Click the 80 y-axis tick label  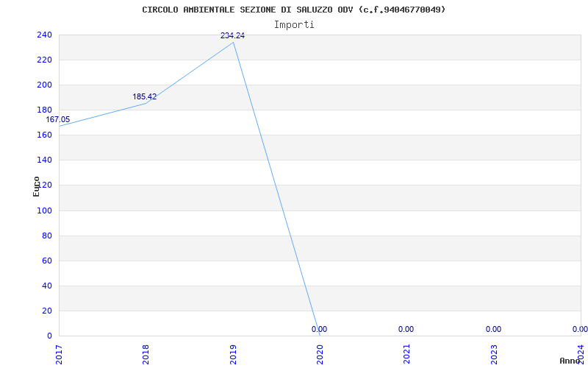coord(47,236)
